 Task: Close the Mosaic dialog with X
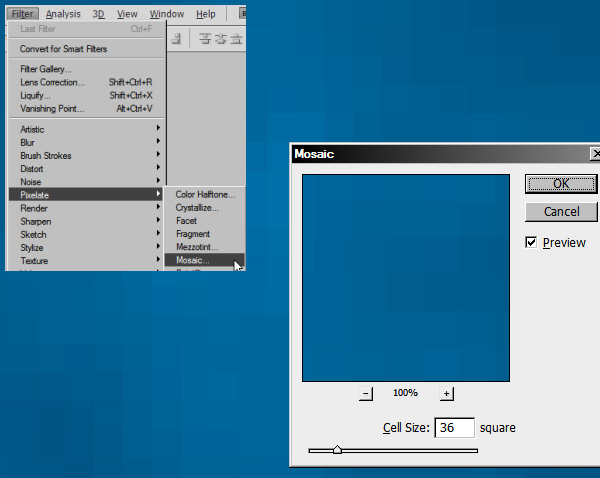[596, 154]
